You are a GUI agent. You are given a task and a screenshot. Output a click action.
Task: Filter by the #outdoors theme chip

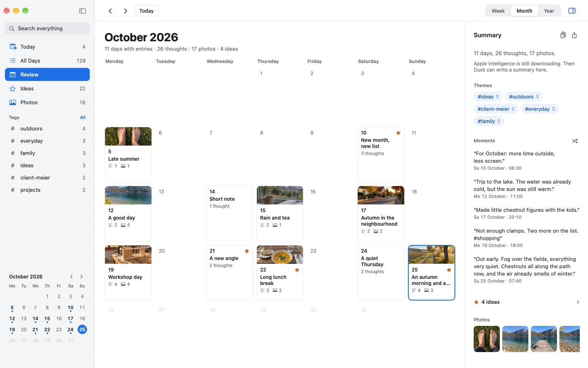click(523, 97)
